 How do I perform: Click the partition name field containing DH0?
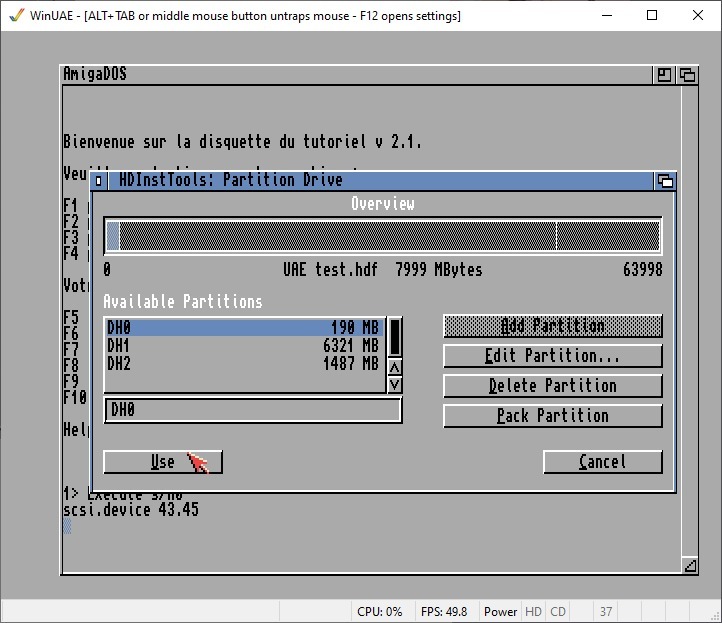(253, 410)
